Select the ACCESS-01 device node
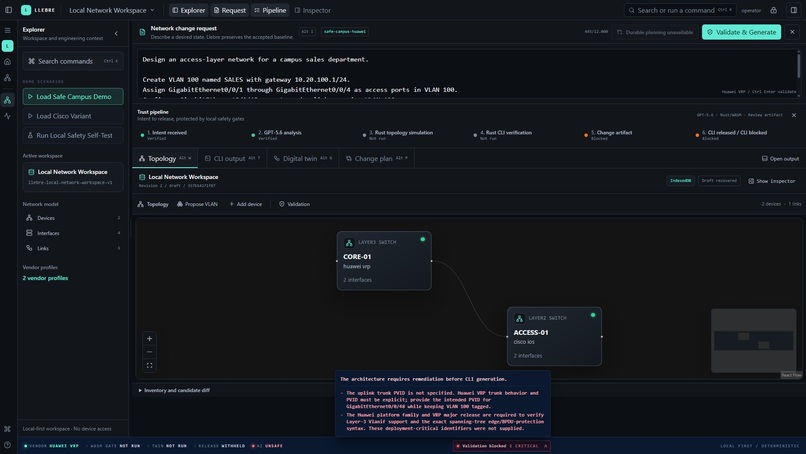Screen dimensions: 806x454 point(554,337)
